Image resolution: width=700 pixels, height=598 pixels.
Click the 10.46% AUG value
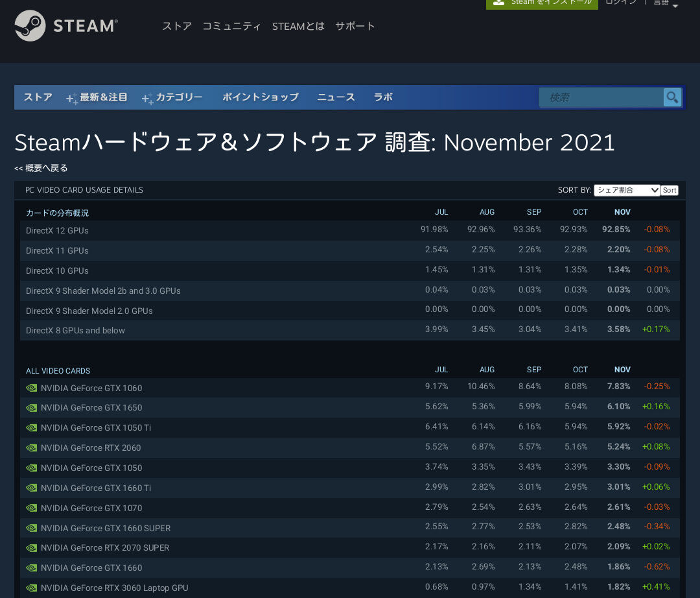click(x=481, y=387)
